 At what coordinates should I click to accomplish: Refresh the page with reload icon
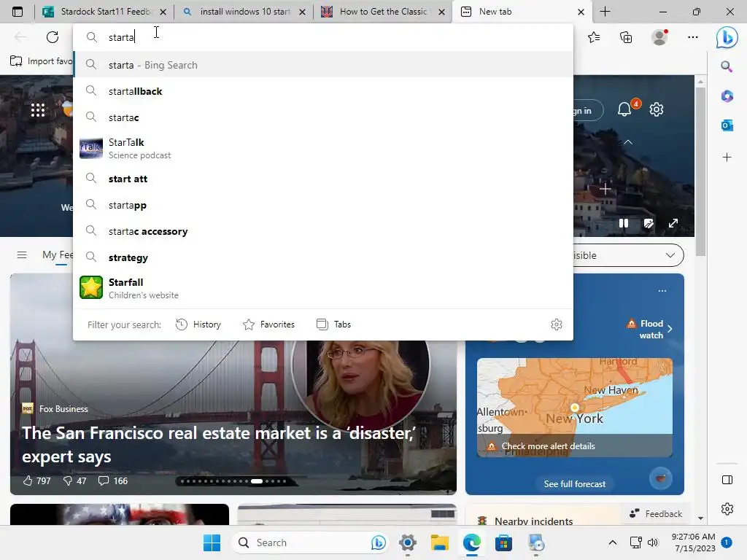(53, 37)
